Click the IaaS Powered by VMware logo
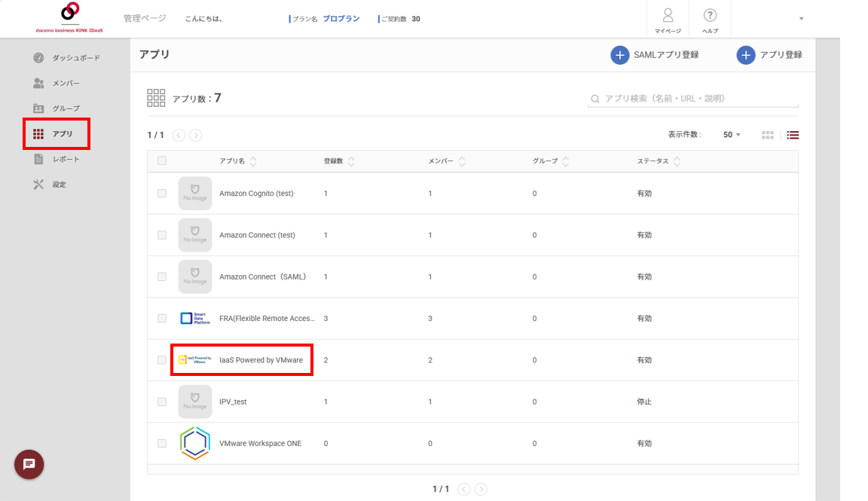 [195, 360]
